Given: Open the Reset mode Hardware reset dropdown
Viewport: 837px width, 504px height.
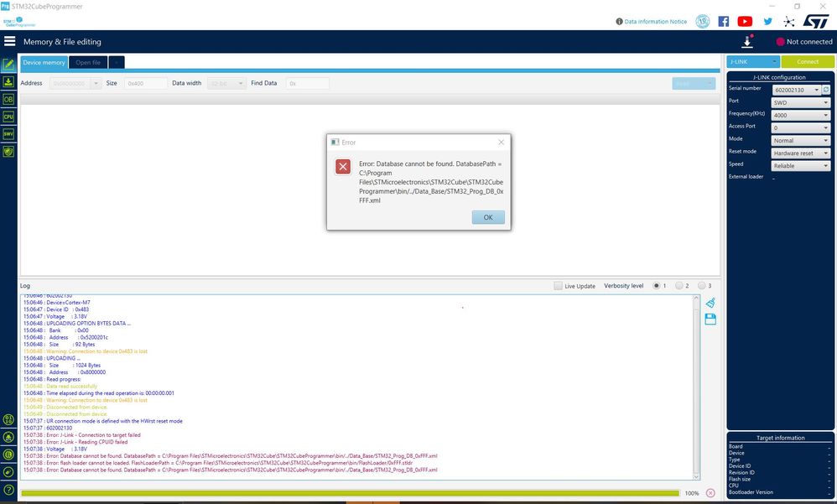Looking at the screenshot, I should pos(801,153).
